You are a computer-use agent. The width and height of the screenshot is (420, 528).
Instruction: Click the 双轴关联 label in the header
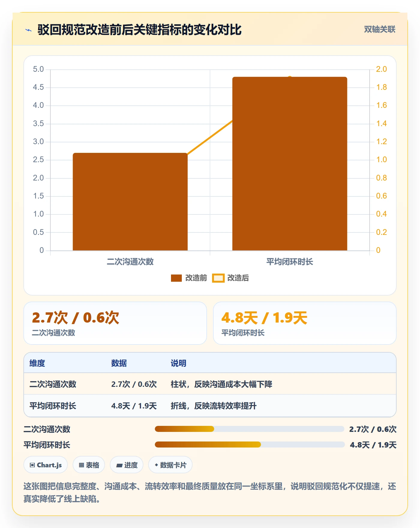[379, 29]
